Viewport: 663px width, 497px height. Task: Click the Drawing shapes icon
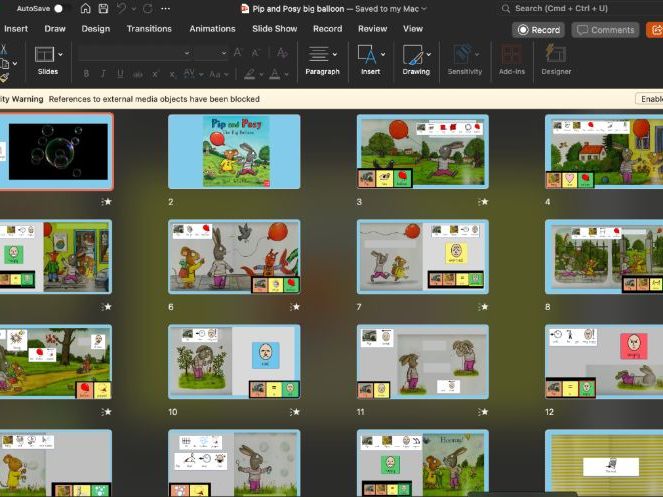[x=413, y=55]
